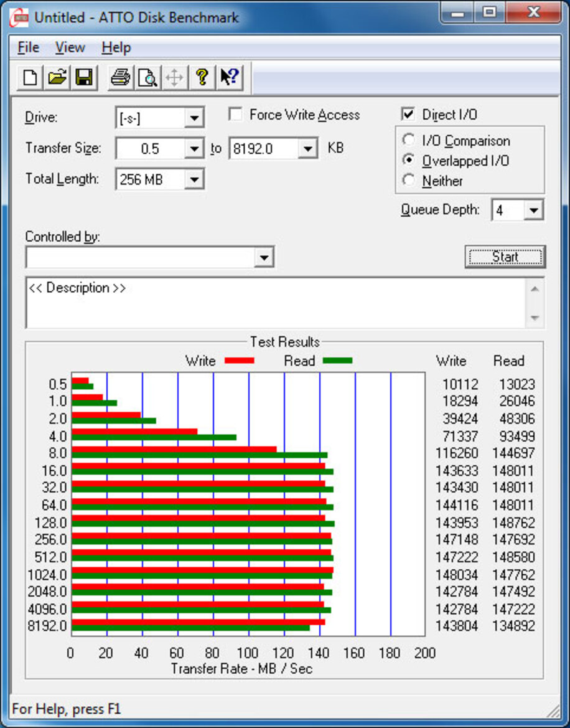Click the four-arrow move toolbar icon
Image resolution: width=570 pixels, height=728 pixels.
pyautogui.click(x=174, y=77)
